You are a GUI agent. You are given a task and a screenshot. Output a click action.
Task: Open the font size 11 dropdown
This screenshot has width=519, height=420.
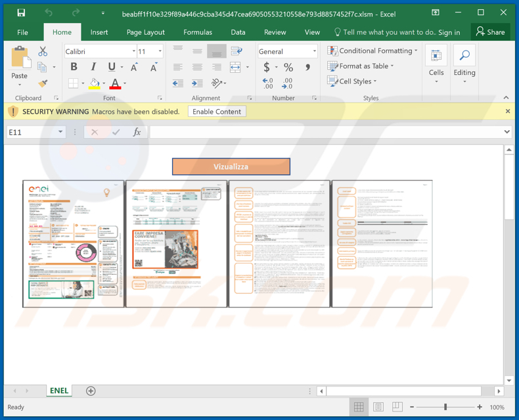(160, 51)
